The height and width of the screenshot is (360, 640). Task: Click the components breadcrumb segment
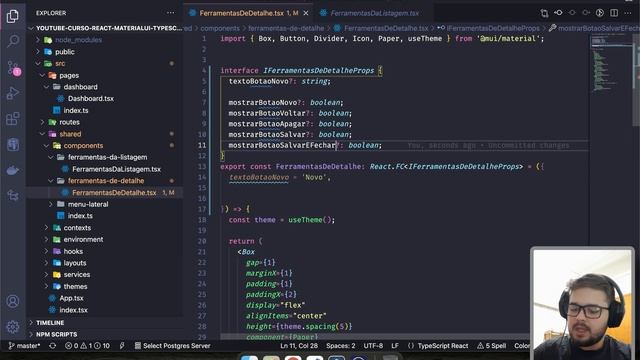(x=220, y=28)
